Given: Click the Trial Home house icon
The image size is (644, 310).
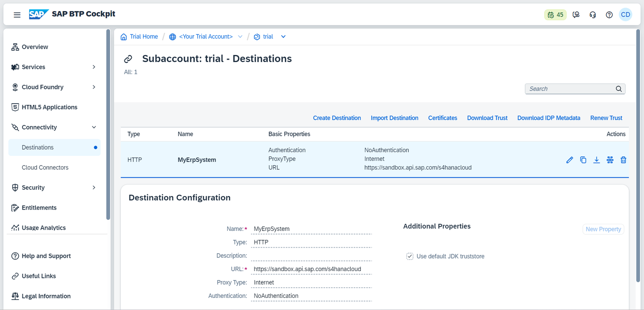Looking at the screenshot, I should click(124, 37).
